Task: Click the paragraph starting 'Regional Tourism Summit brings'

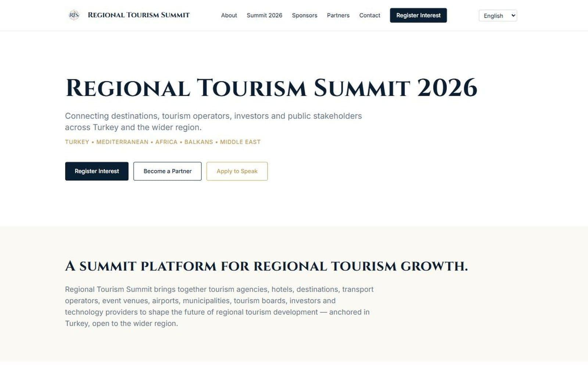Action: click(219, 306)
